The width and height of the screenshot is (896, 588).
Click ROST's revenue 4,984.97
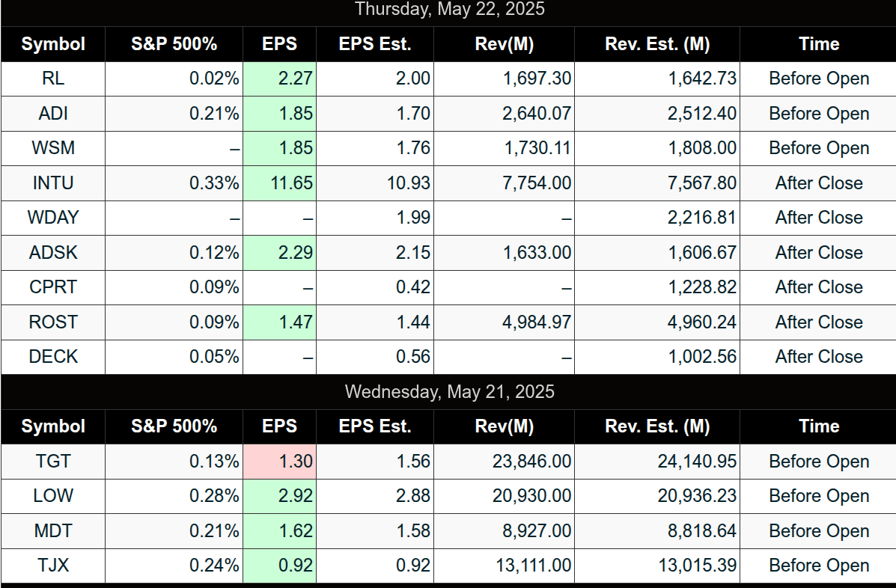point(537,322)
